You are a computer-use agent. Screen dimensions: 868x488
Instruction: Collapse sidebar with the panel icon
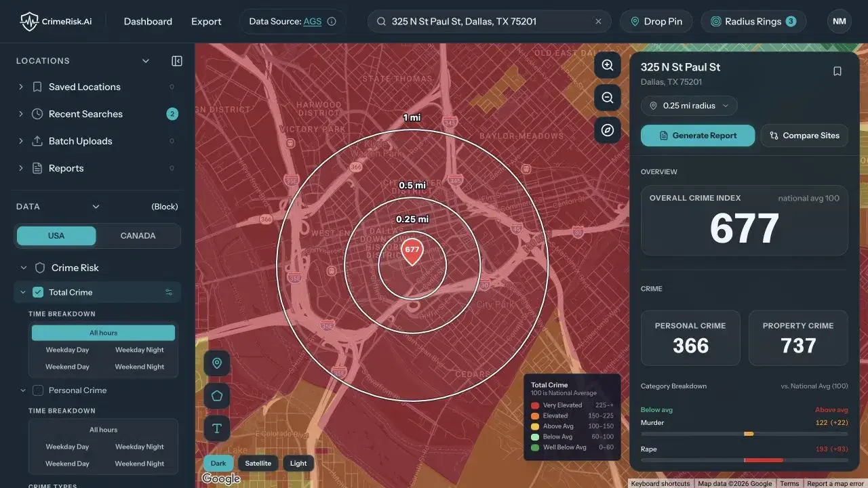[177, 61]
